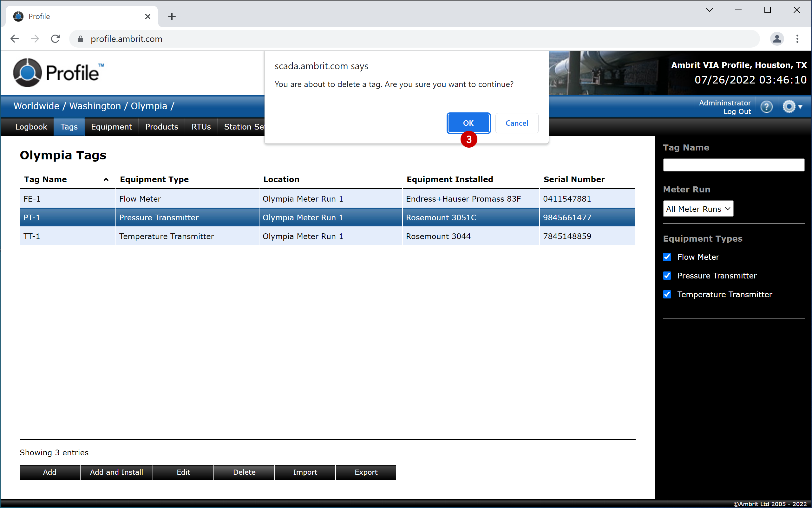This screenshot has width=812, height=508.
Task: Cancel the delete tag dialog
Action: 517,123
